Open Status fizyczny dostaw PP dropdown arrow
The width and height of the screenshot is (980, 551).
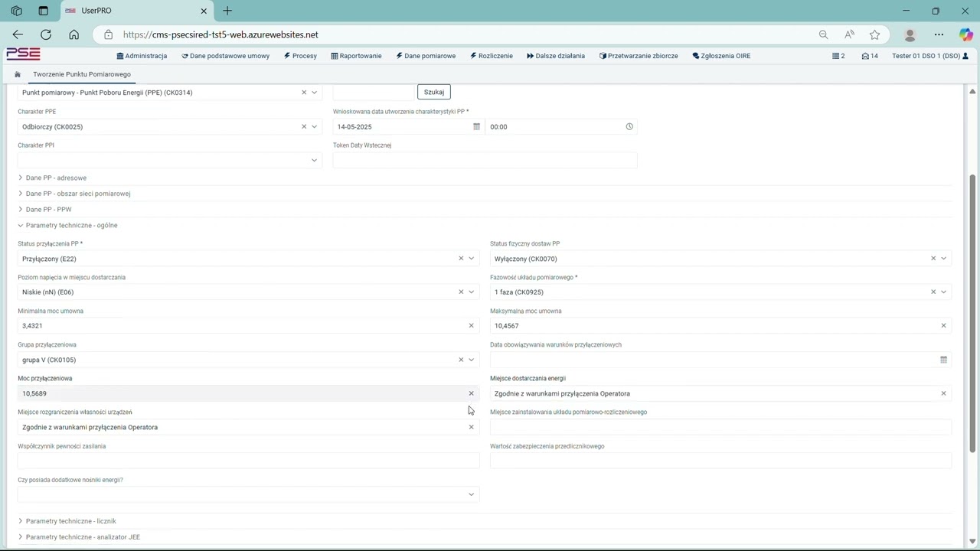tap(944, 259)
